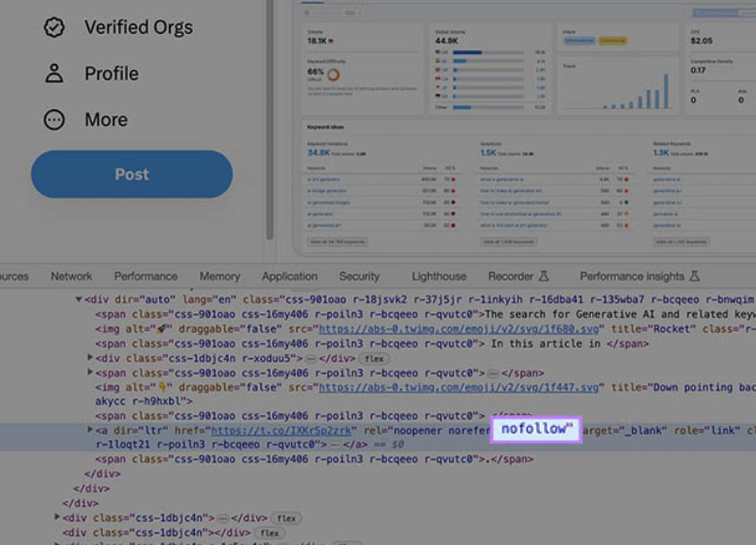Collapse the div with dir auto lang en

(79, 299)
